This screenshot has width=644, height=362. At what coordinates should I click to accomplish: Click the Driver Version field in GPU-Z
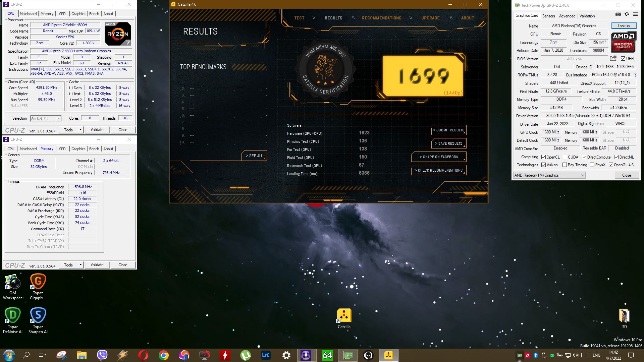click(x=588, y=116)
